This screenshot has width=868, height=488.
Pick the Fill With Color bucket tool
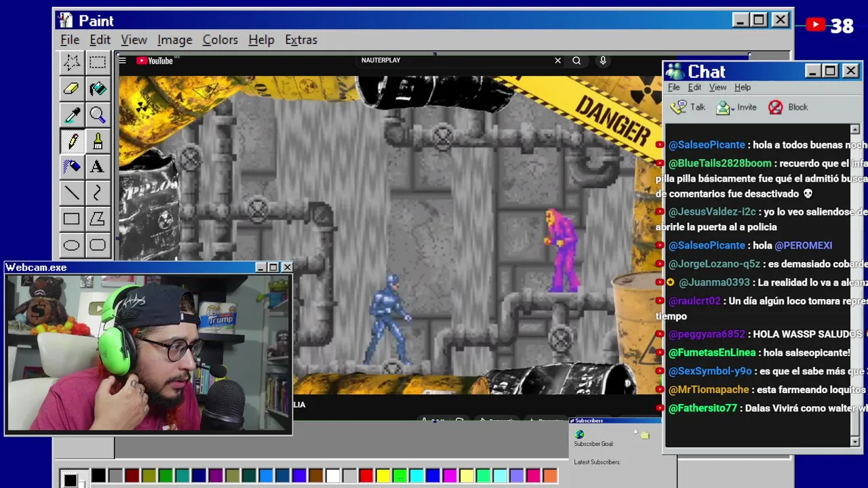(98, 89)
